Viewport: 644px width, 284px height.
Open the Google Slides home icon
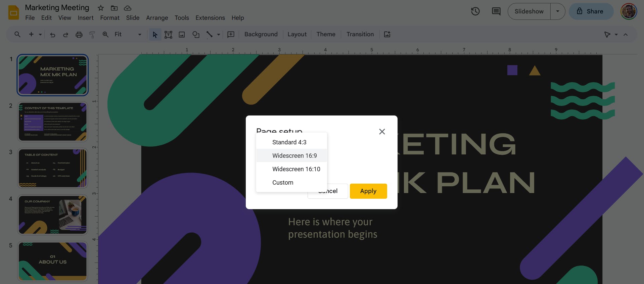[13, 13]
